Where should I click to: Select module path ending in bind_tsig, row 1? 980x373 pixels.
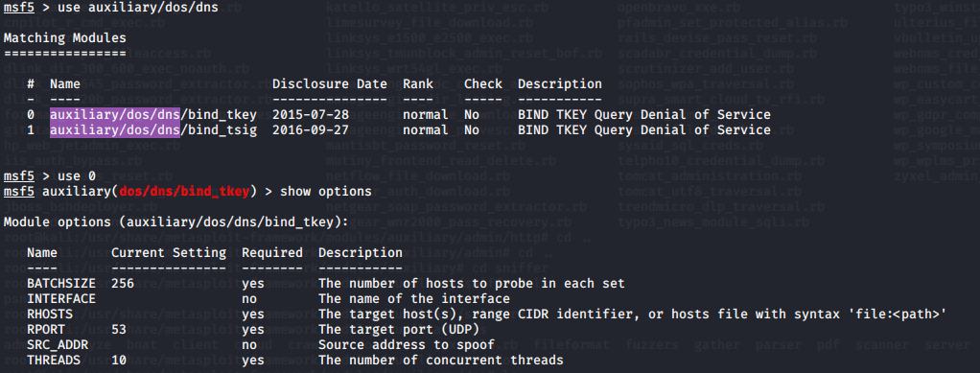tap(153, 130)
